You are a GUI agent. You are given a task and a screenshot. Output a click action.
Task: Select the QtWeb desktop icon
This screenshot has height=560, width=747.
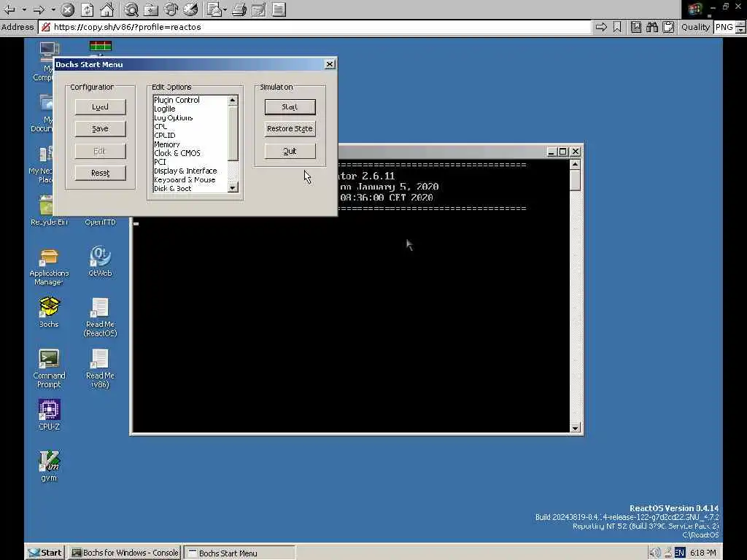tap(100, 262)
